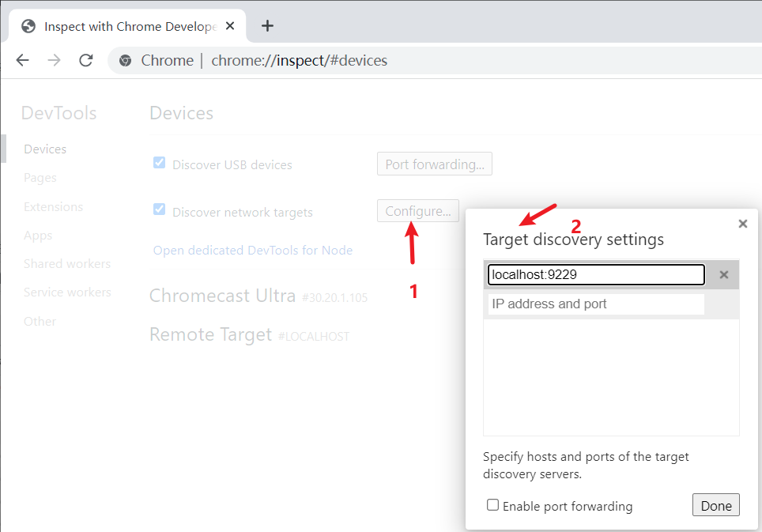
Task: Click the Devices page heading
Action: tap(181, 113)
